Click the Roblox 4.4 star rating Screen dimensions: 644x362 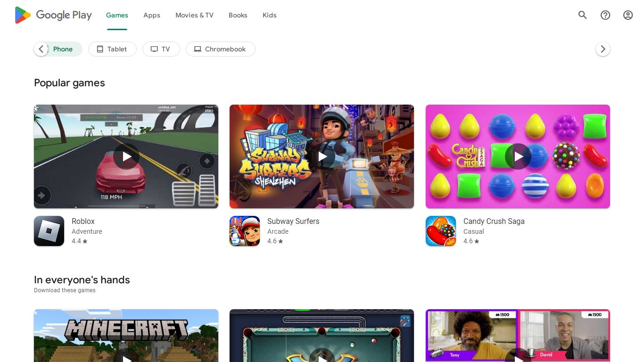pos(80,241)
